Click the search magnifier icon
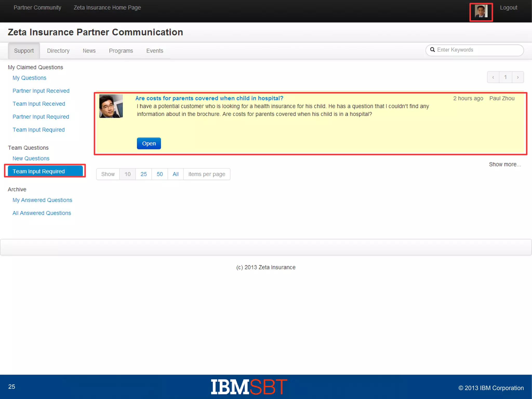This screenshot has width=532, height=399. [432, 50]
